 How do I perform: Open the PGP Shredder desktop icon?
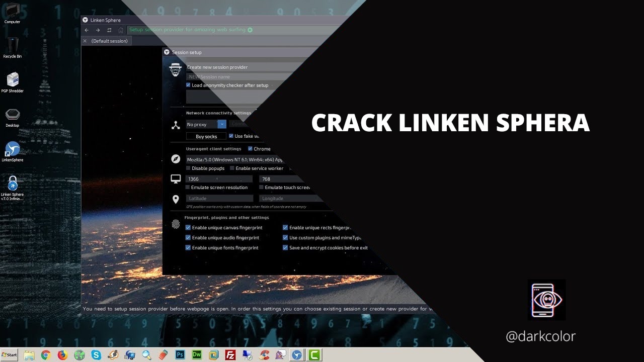pos(13,80)
